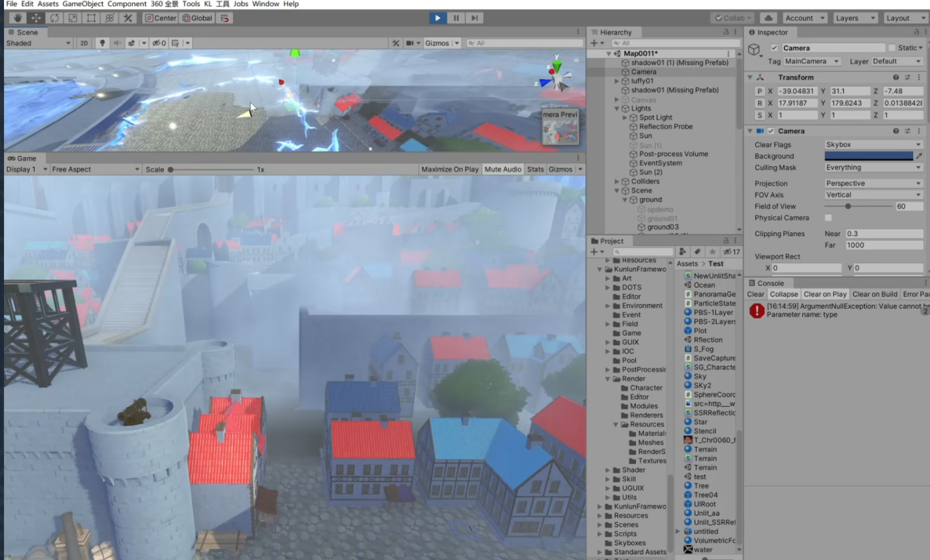This screenshot has width=930, height=560.
Task: Open Camera component more-options menu
Action: (x=919, y=131)
